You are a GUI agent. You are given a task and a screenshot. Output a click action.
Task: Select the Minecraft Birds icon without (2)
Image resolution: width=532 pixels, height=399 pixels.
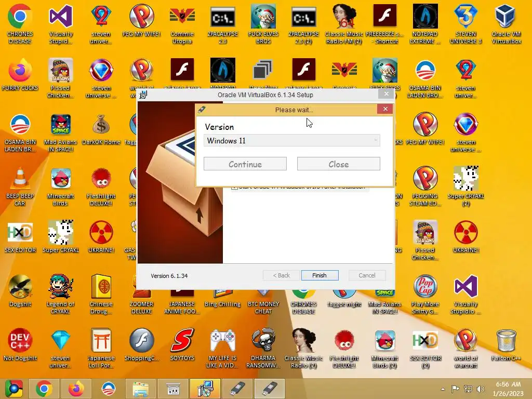point(60,187)
